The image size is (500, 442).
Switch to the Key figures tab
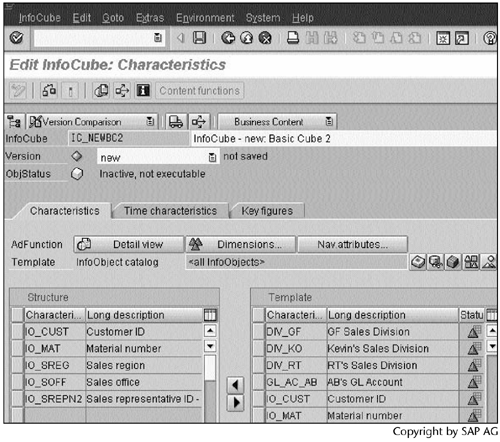(267, 211)
